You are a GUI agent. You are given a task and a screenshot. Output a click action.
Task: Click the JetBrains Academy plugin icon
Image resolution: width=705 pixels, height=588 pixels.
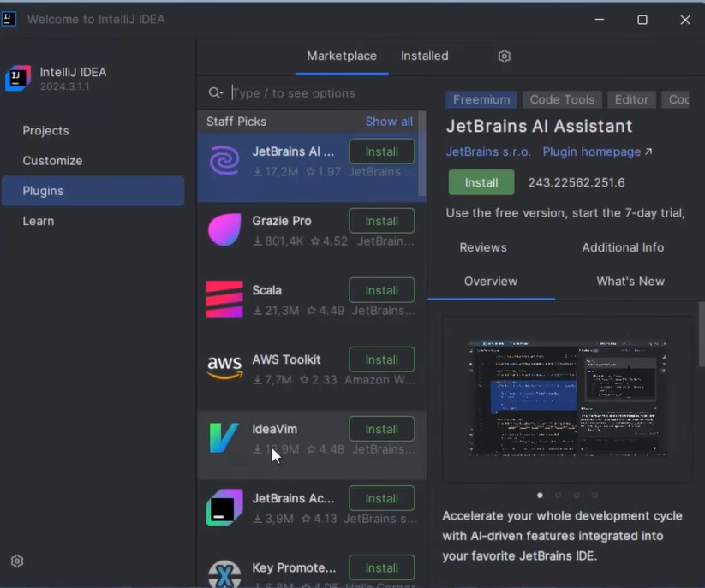click(224, 508)
